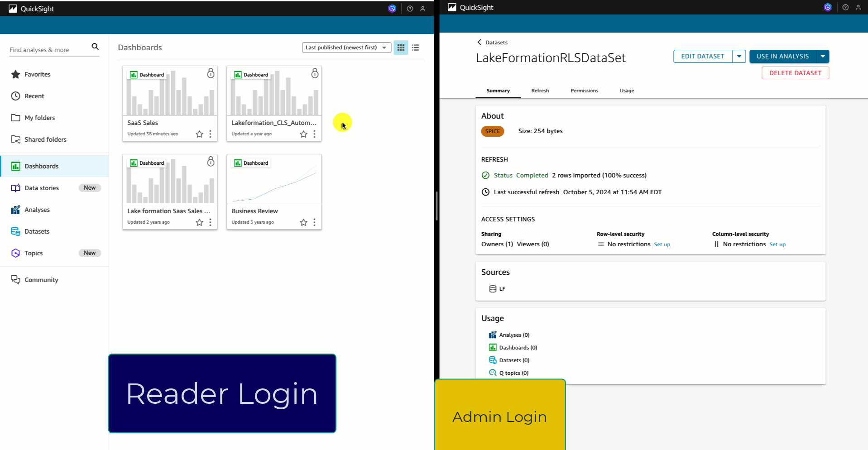
Task: Select the Summary tab
Action: tap(498, 91)
